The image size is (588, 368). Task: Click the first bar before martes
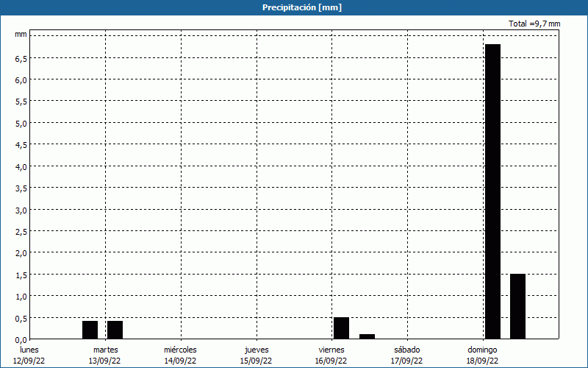[x=90, y=330]
